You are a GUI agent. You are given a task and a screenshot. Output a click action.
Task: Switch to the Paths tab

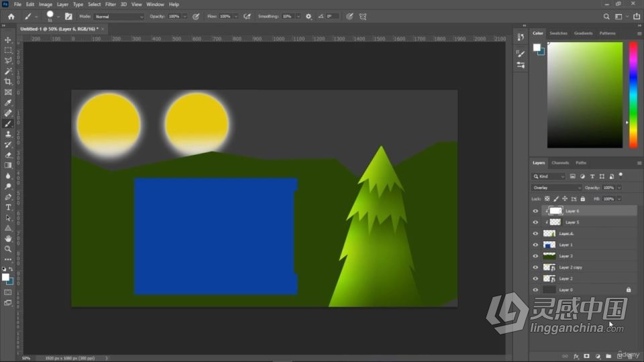(581, 163)
